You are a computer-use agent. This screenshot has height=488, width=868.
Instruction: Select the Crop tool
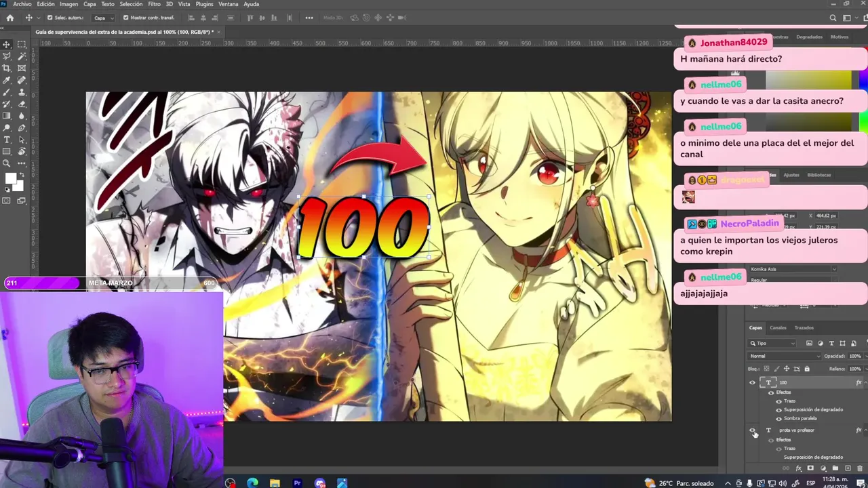point(7,68)
